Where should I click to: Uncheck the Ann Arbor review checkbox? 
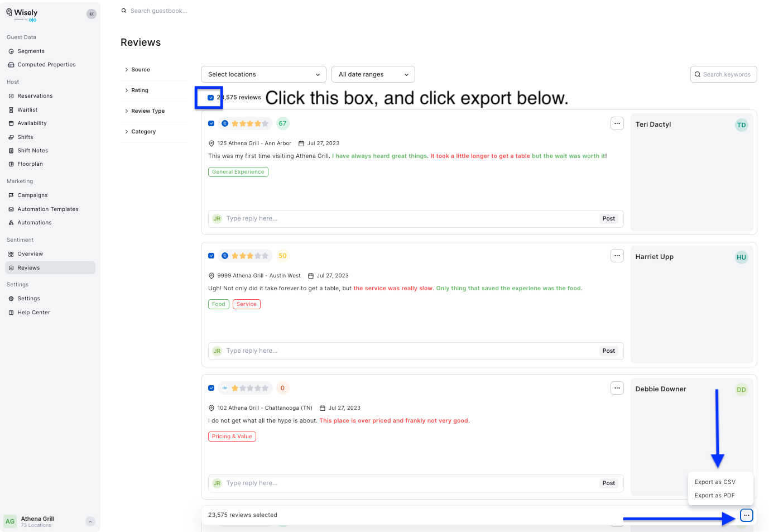coord(211,123)
